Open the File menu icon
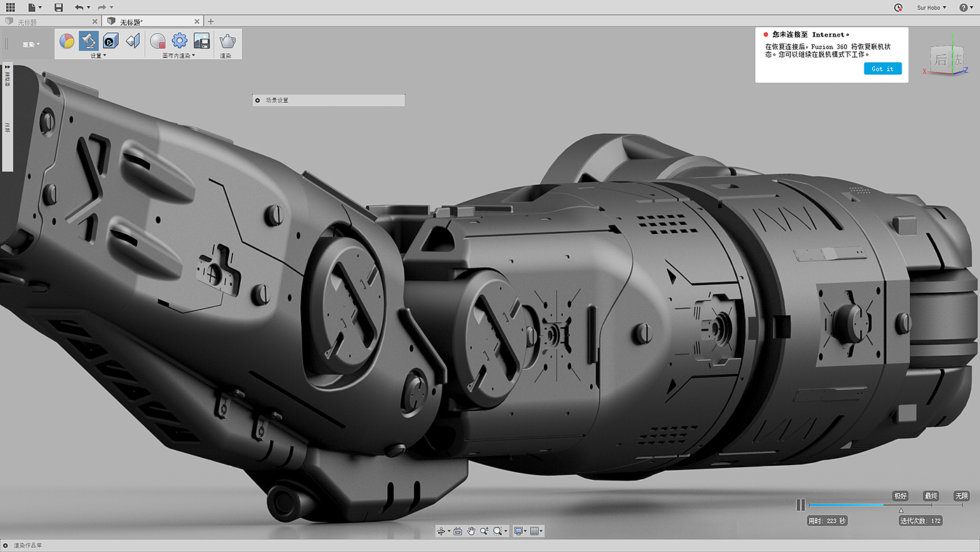Screen dimensions: 980x552 click(34, 7)
